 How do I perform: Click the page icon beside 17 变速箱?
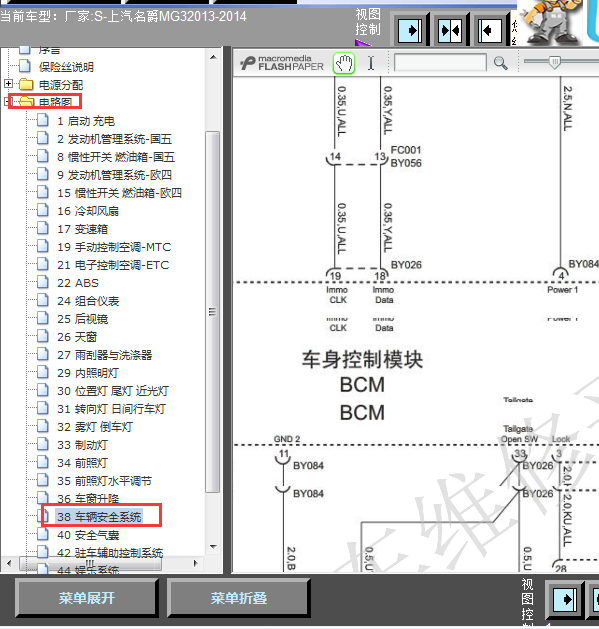pyautogui.click(x=43, y=229)
